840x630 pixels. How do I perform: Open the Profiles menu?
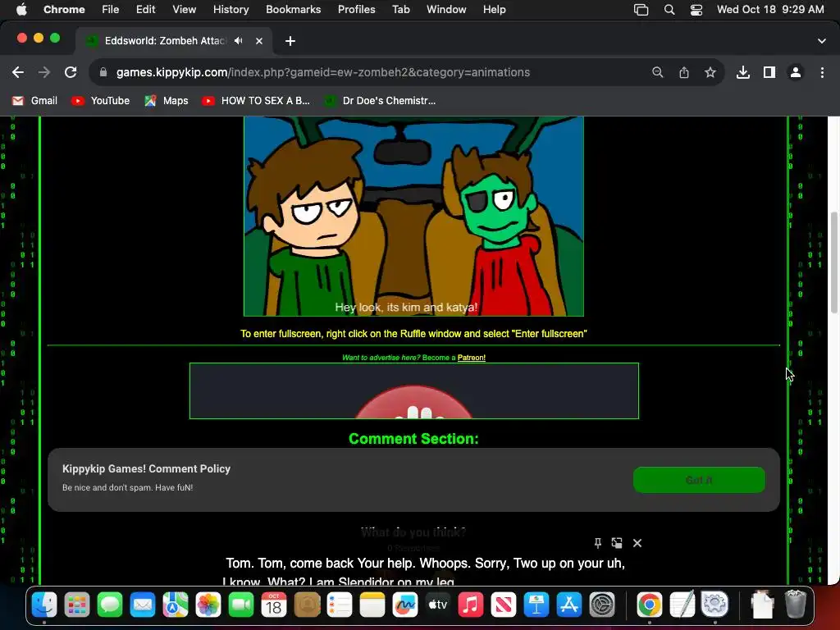[x=356, y=9]
